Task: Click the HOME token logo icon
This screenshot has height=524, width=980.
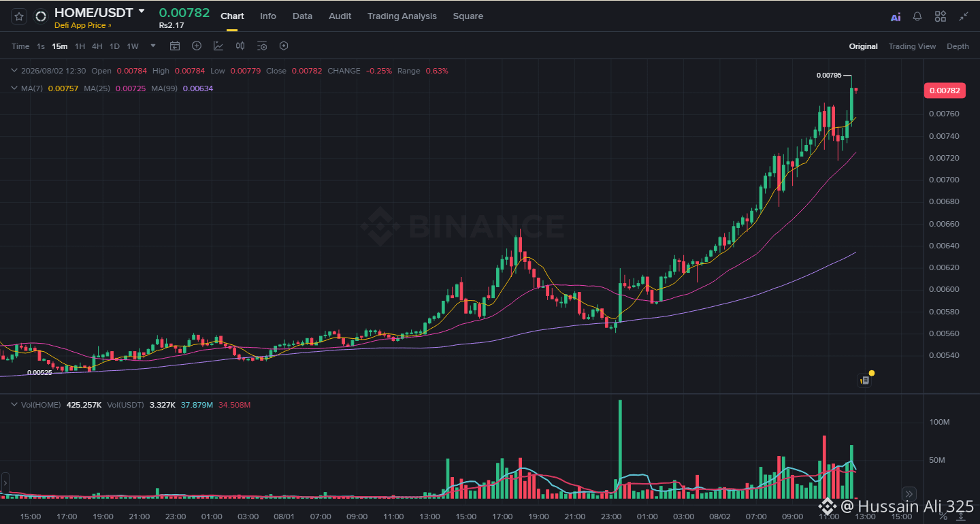Action: click(41, 16)
